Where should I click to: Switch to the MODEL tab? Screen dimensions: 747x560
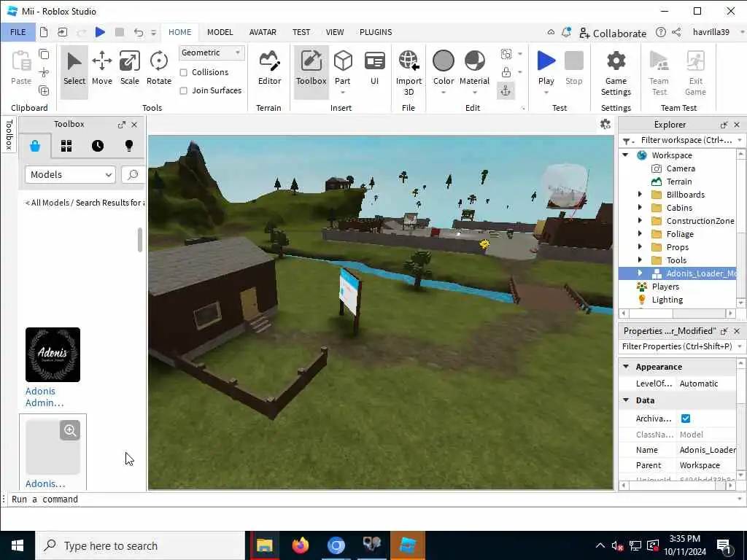(x=220, y=32)
